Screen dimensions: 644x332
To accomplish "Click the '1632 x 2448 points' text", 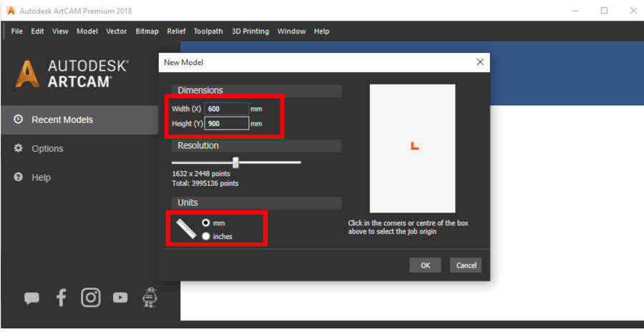I will 201,174.
